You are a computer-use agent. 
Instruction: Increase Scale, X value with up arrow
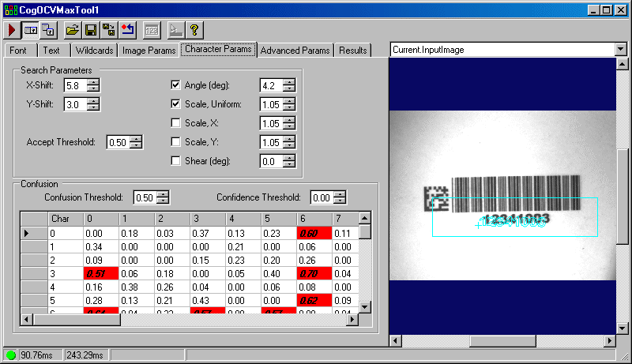pyautogui.click(x=289, y=120)
